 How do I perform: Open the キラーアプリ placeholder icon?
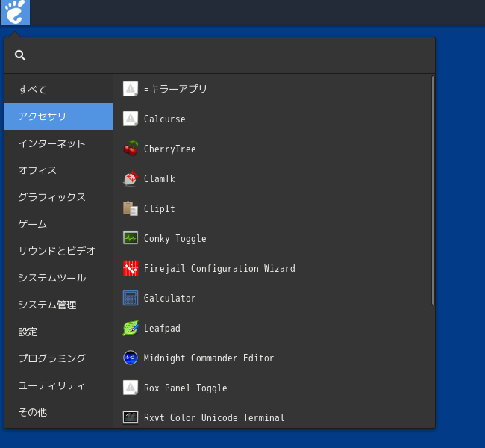click(x=131, y=89)
